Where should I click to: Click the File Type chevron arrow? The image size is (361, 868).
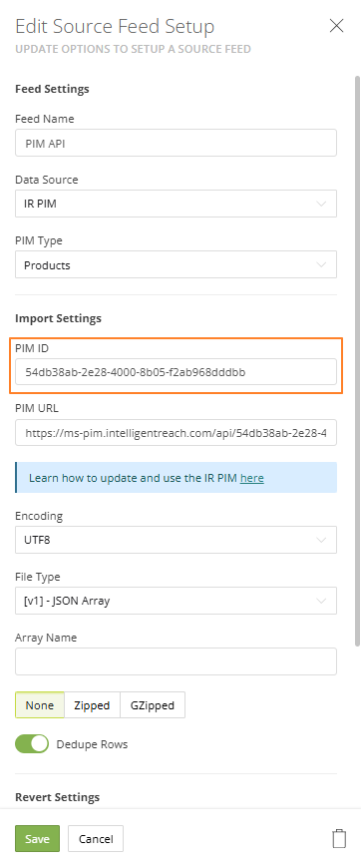click(321, 601)
